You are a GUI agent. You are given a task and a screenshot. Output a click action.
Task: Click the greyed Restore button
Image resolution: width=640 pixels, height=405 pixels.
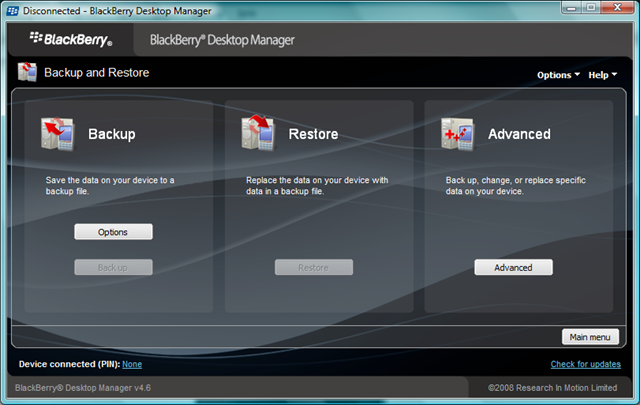click(x=313, y=267)
